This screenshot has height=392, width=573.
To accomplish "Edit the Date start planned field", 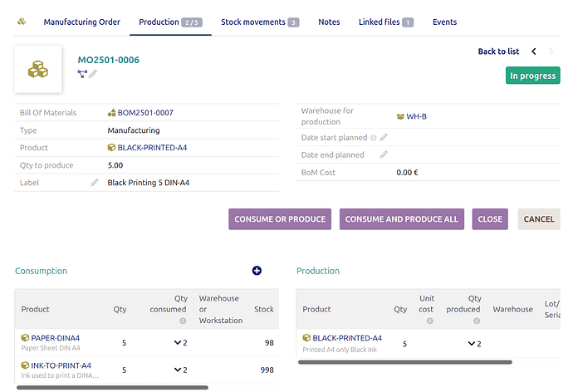I will 384,138.
